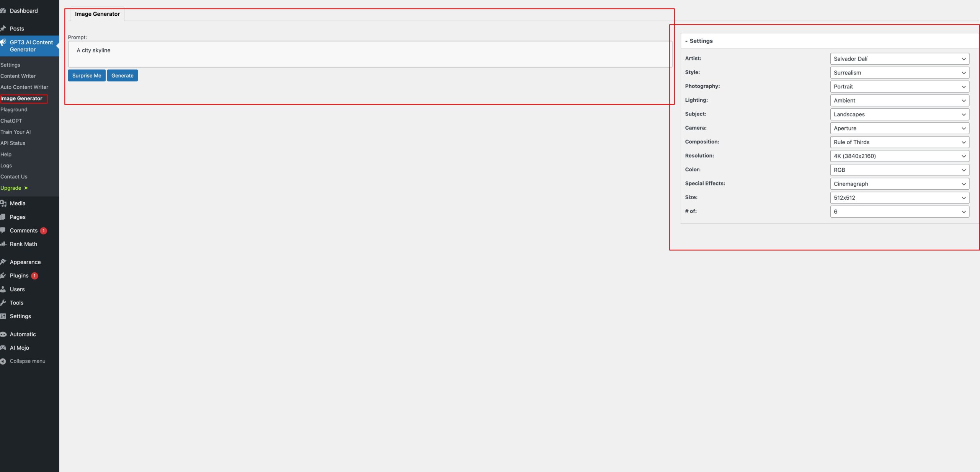Click the Collapse menu arrow icon

tap(3, 361)
